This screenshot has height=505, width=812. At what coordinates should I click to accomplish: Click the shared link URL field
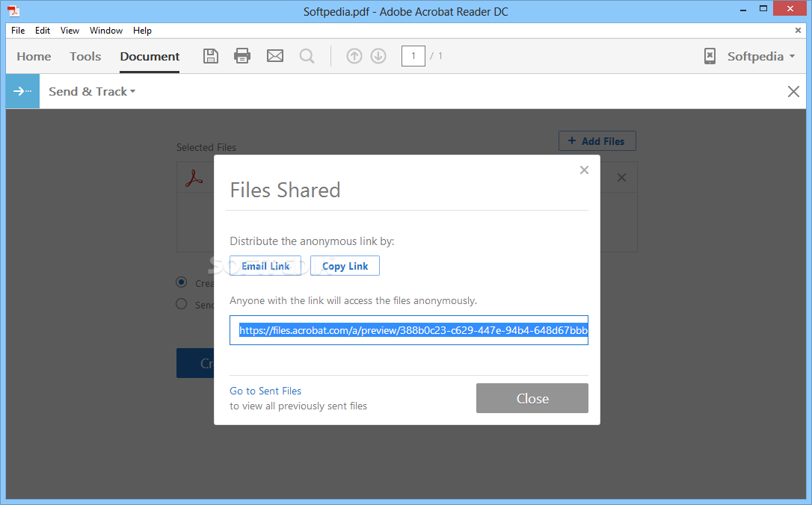click(409, 330)
